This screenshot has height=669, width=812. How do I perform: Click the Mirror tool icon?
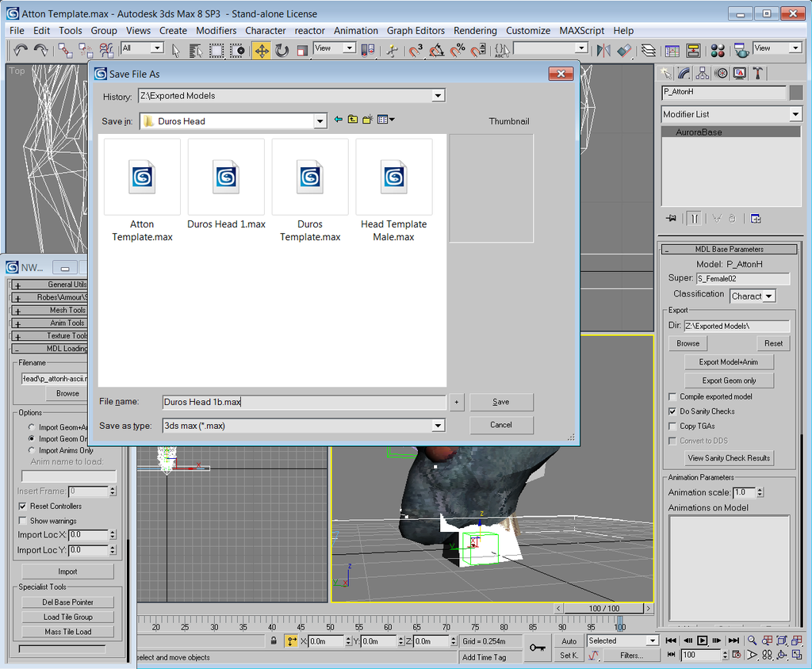coord(603,50)
